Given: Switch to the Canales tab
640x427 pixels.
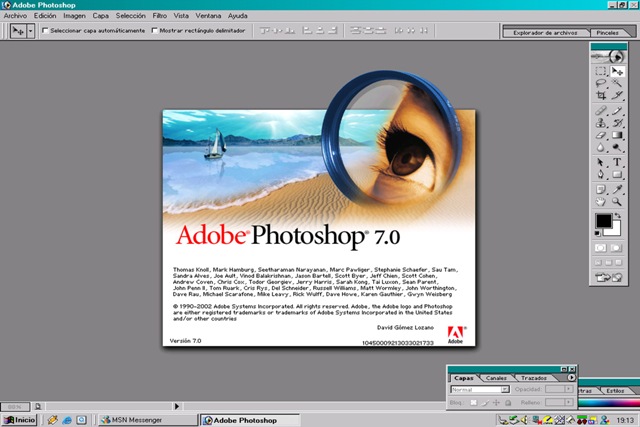Looking at the screenshot, I should (496, 378).
